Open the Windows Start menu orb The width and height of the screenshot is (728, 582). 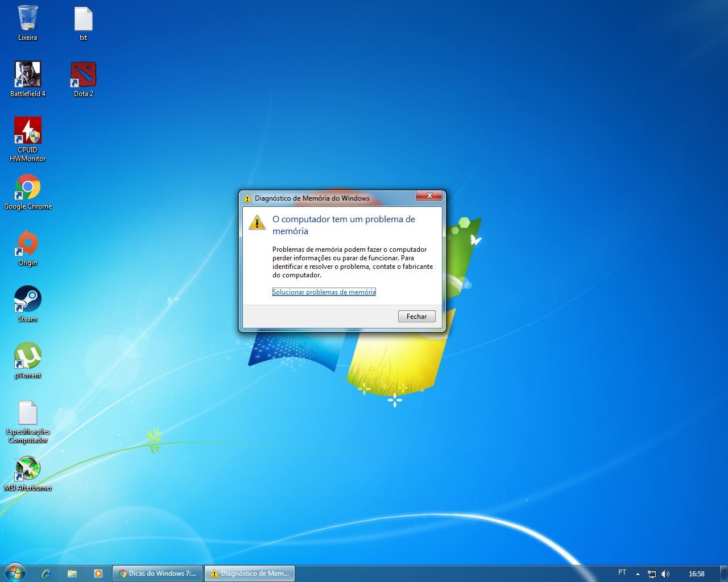pos(15,573)
